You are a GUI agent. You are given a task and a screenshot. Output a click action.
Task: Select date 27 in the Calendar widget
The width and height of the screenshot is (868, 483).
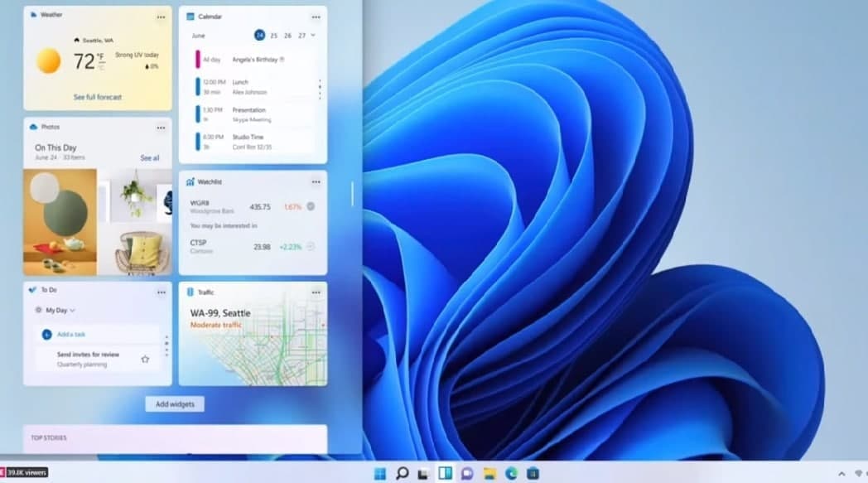click(x=301, y=36)
